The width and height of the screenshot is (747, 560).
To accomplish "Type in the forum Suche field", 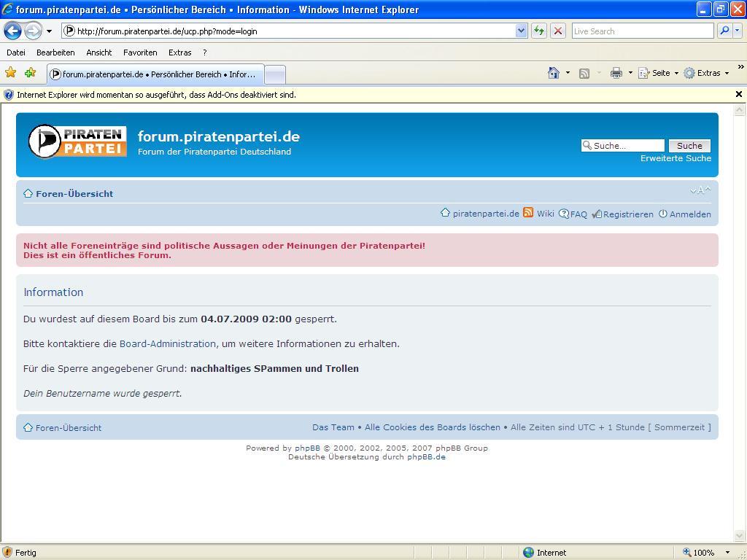I will (623, 146).
